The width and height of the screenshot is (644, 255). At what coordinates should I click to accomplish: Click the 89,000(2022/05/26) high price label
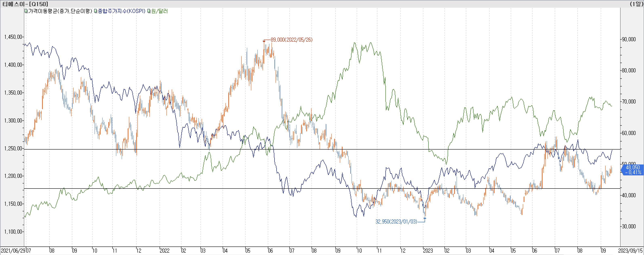(x=291, y=40)
